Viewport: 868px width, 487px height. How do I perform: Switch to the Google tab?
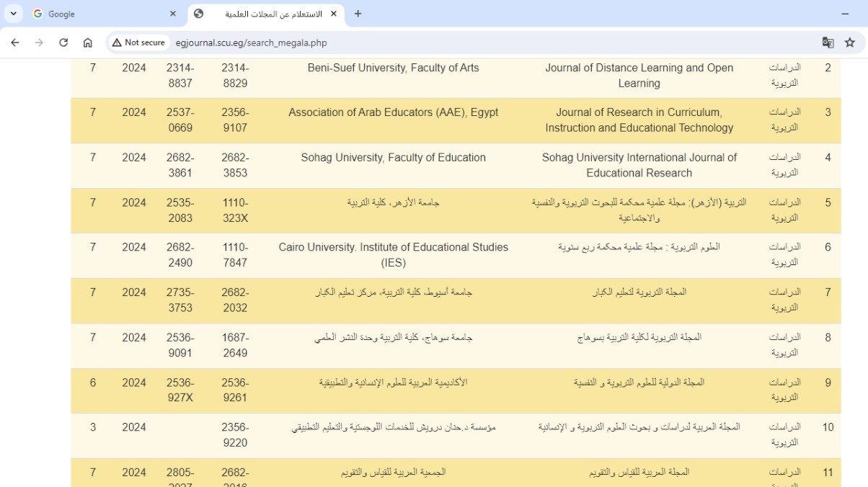pyautogui.click(x=101, y=14)
